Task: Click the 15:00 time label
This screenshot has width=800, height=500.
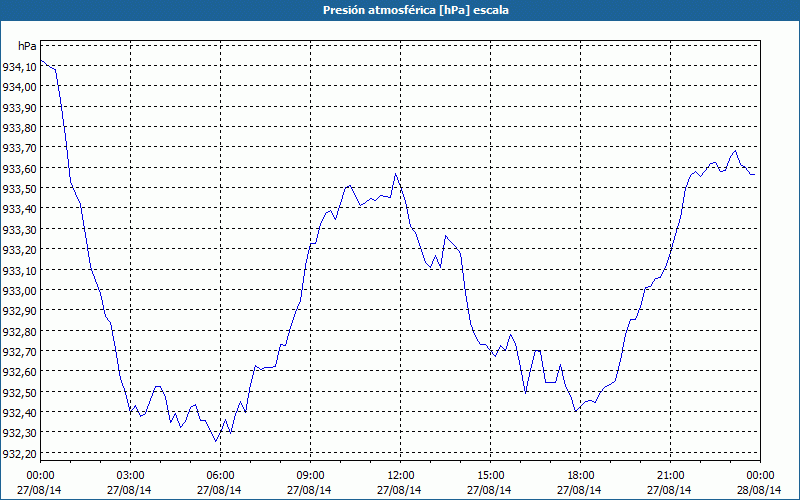Action: tap(490, 476)
